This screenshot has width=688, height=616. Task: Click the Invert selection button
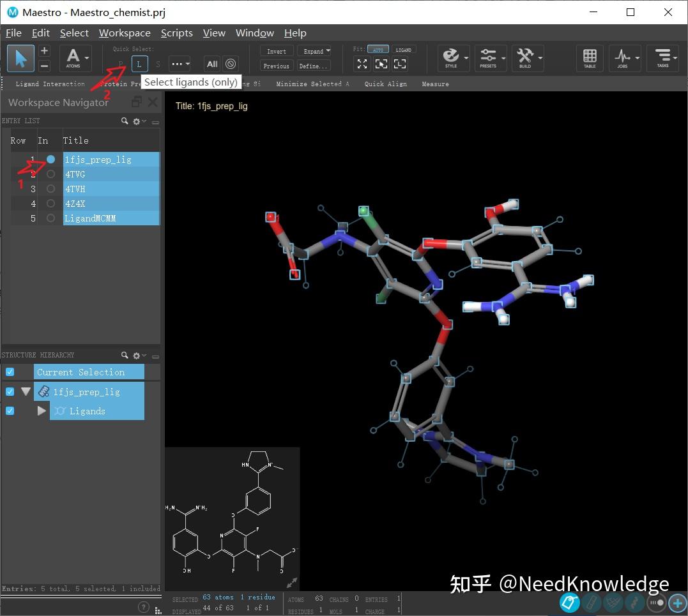pyautogui.click(x=276, y=50)
